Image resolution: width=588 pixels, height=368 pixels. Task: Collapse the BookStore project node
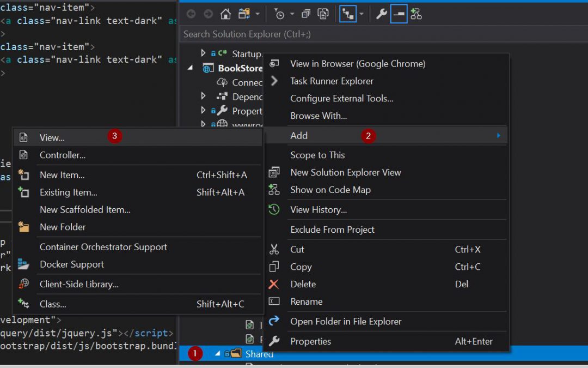pyautogui.click(x=191, y=68)
